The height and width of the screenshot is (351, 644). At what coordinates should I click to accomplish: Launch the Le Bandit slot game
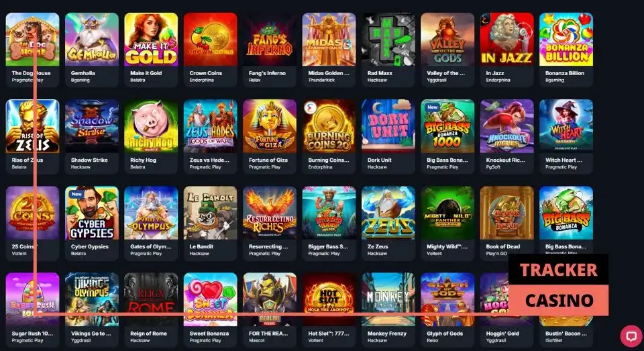point(210,213)
